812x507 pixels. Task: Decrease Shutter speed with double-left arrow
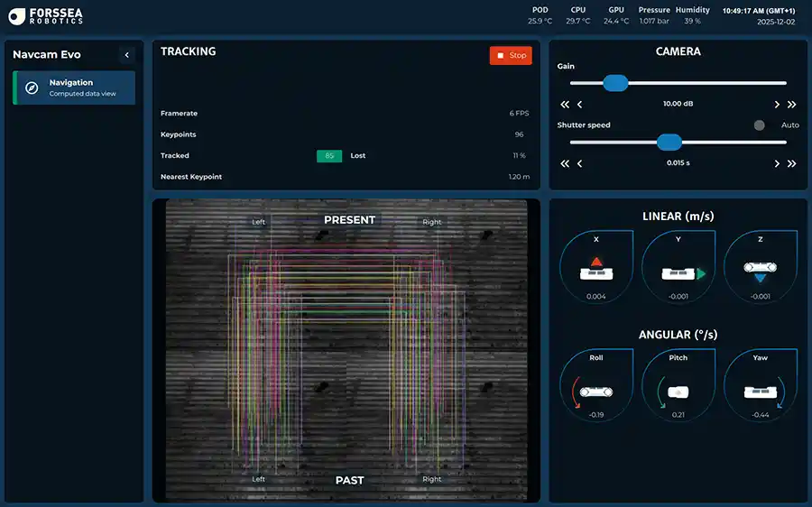coord(565,163)
